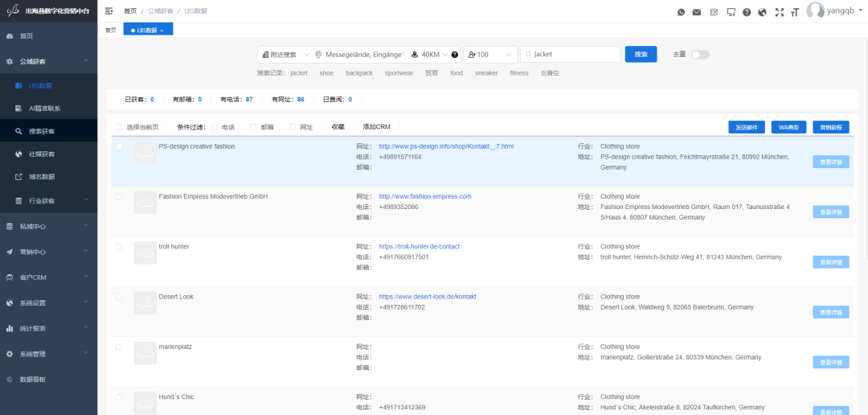Click the globe language icon in header

(762, 12)
